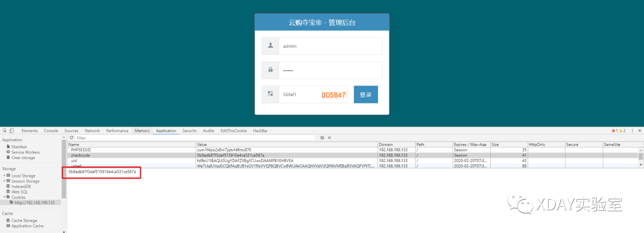This screenshot has height=233, width=644.
Task: Click the user icon beside admin field
Action: point(270,46)
